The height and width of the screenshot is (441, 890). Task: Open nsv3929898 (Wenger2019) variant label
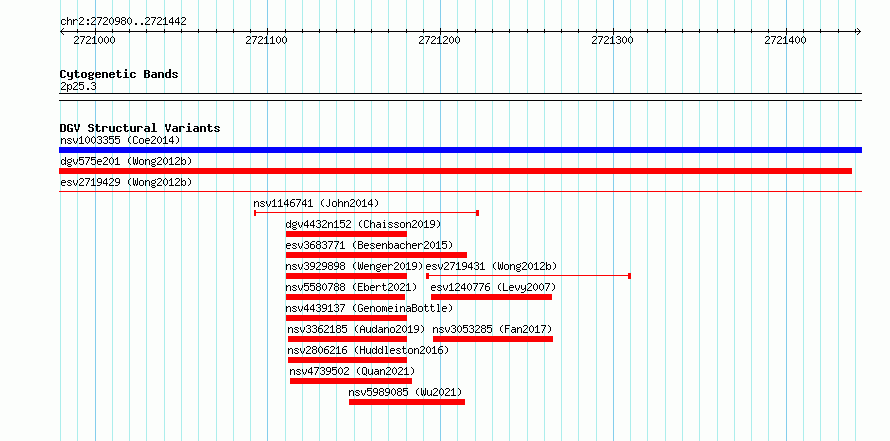click(354, 266)
